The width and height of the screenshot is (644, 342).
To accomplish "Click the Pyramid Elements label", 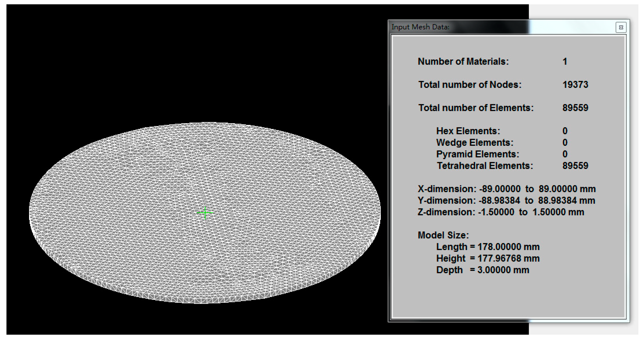I will [x=478, y=154].
